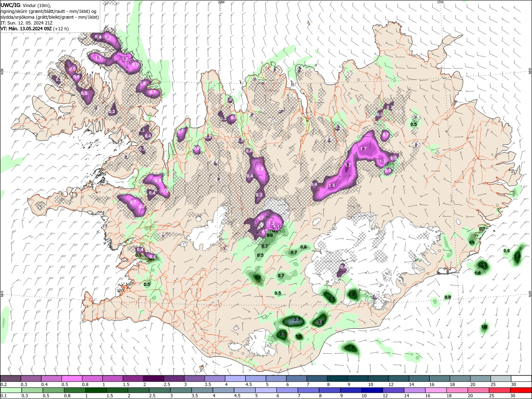
Task: Click the '1.0' rain value offshore to the east
Action: (x=478, y=273)
